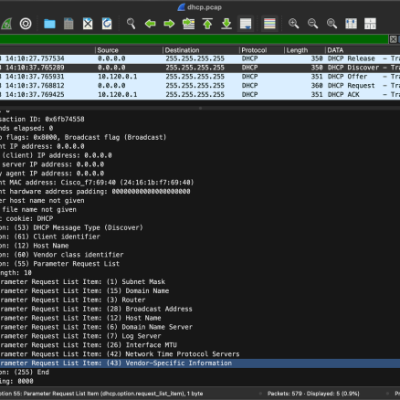
Task: Open capture options circular icon
Action: pos(26,24)
